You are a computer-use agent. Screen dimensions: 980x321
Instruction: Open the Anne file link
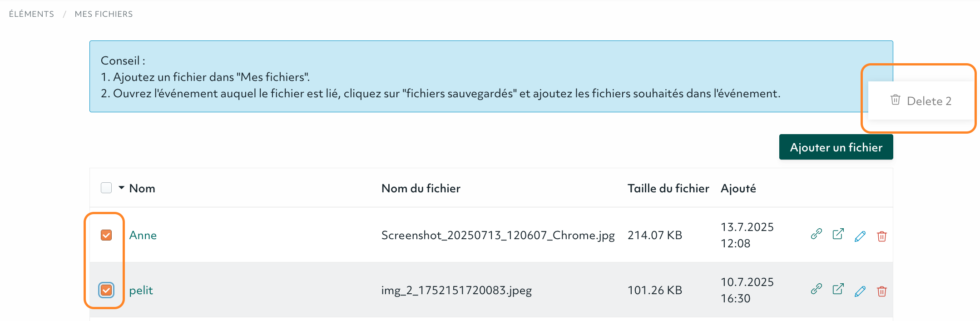143,235
